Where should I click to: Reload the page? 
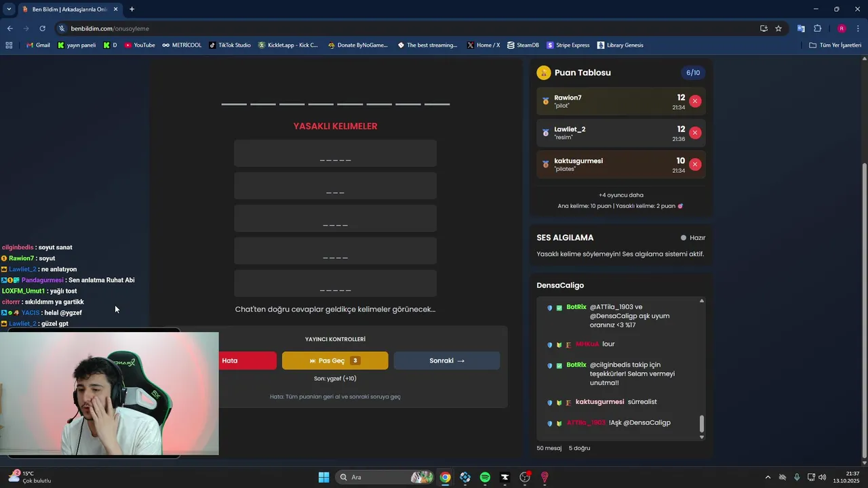(x=42, y=28)
